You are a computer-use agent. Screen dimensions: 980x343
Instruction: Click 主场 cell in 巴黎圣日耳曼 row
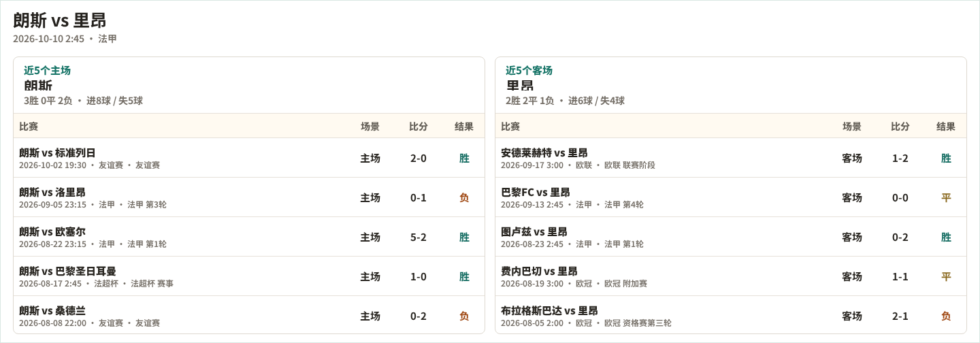370,276
